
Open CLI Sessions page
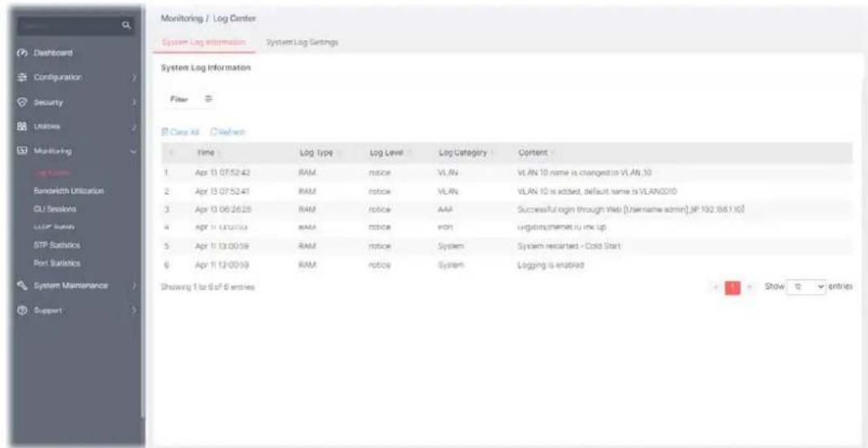55,209
